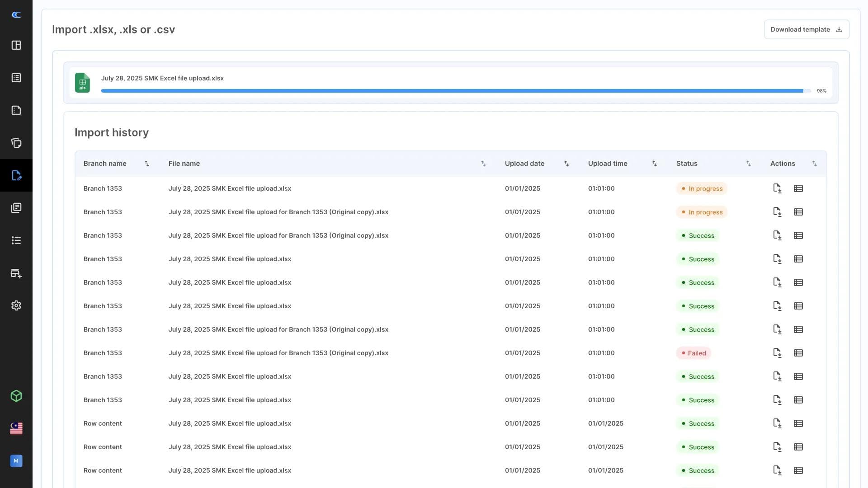Viewport: 868px width, 488px height.
Task: Open the settings gear in the sidebar
Action: point(16,305)
